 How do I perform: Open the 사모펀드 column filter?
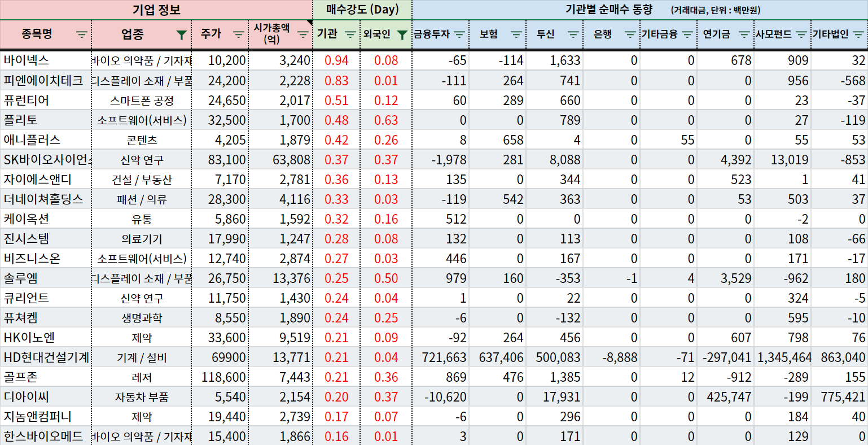point(801,34)
